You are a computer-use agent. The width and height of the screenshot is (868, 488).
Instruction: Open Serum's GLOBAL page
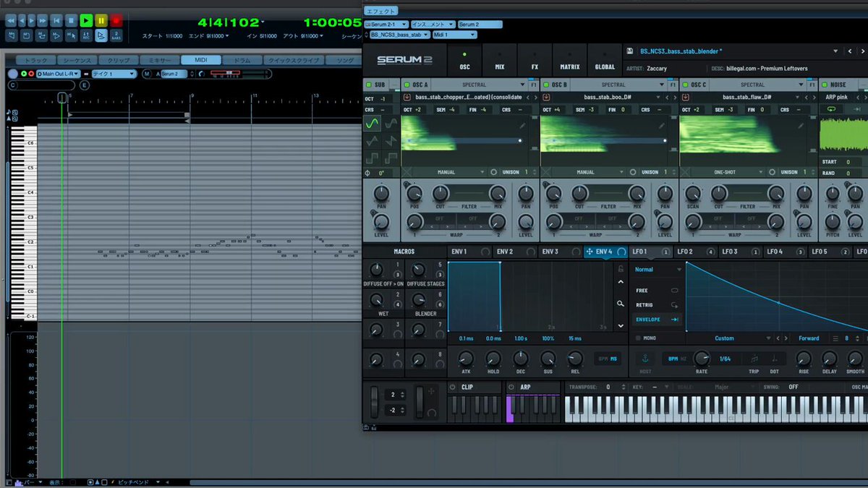(605, 61)
